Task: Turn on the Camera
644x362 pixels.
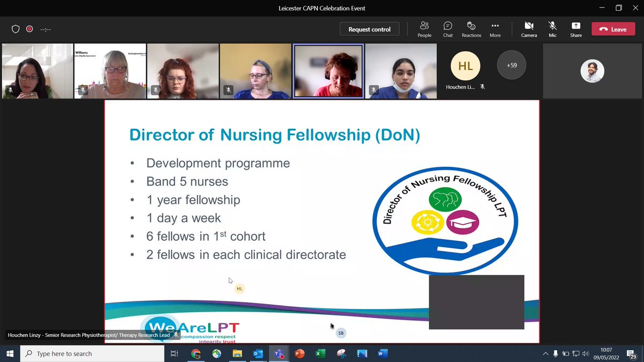Action: pos(529,29)
